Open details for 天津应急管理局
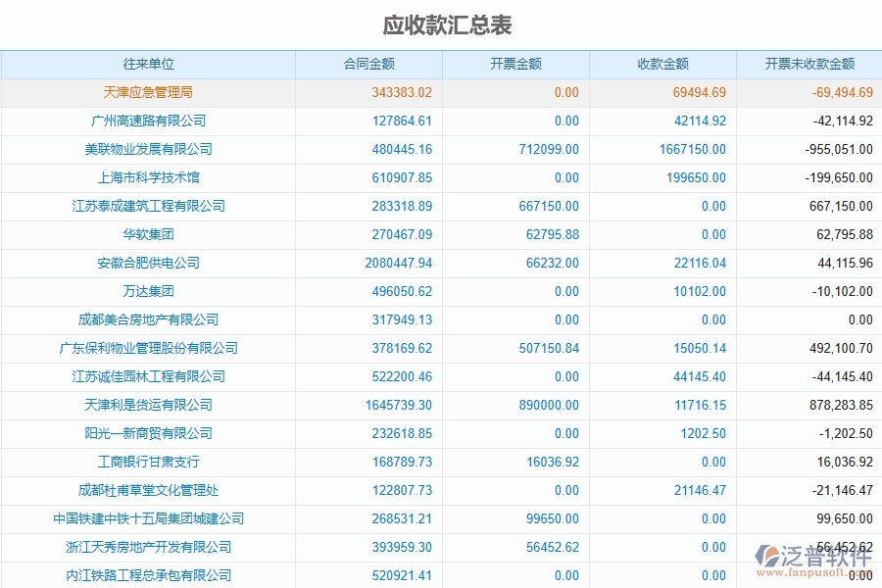This screenshot has height=588, width=882. coord(148,92)
